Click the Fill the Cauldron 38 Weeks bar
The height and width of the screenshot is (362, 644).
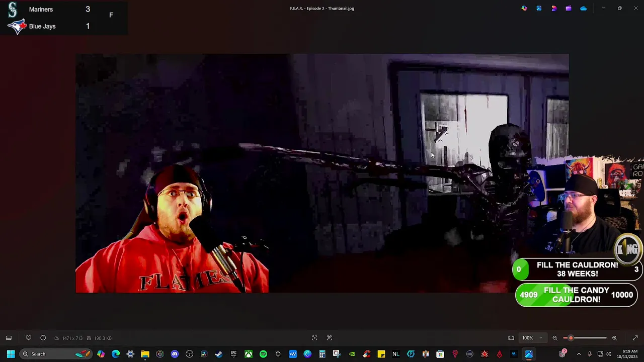tap(577, 269)
